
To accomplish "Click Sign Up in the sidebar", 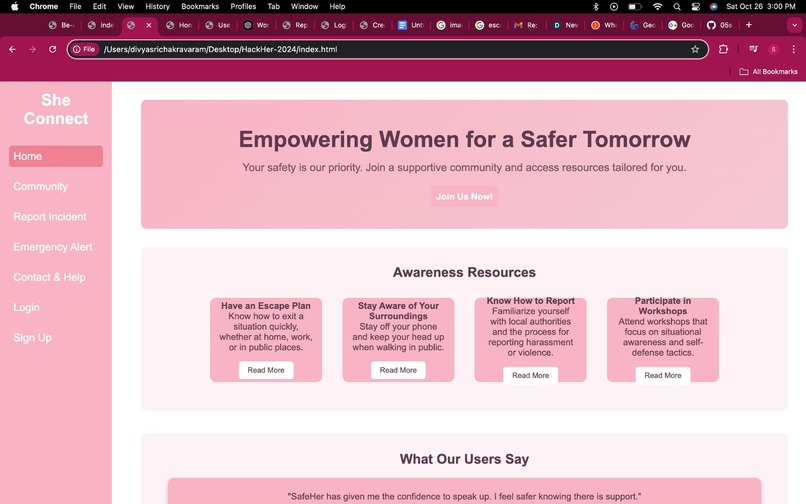I will pyautogui.click(x=32, y=338).
